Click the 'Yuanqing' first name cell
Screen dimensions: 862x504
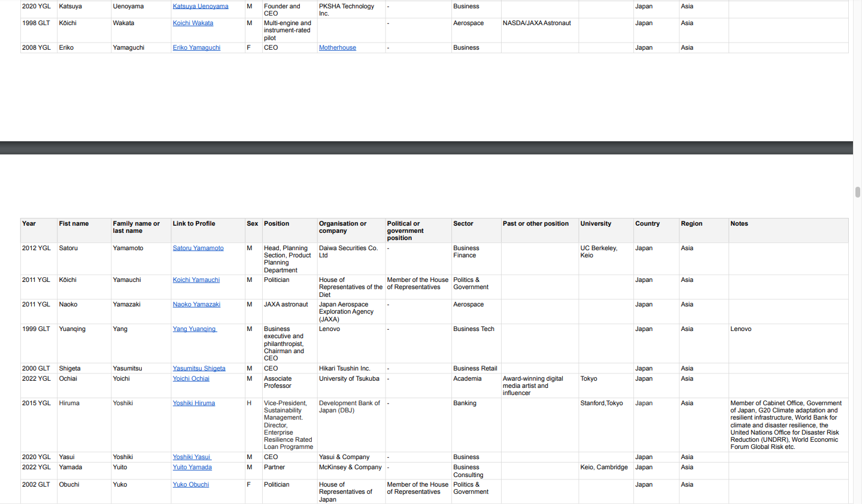coord(84,344)
